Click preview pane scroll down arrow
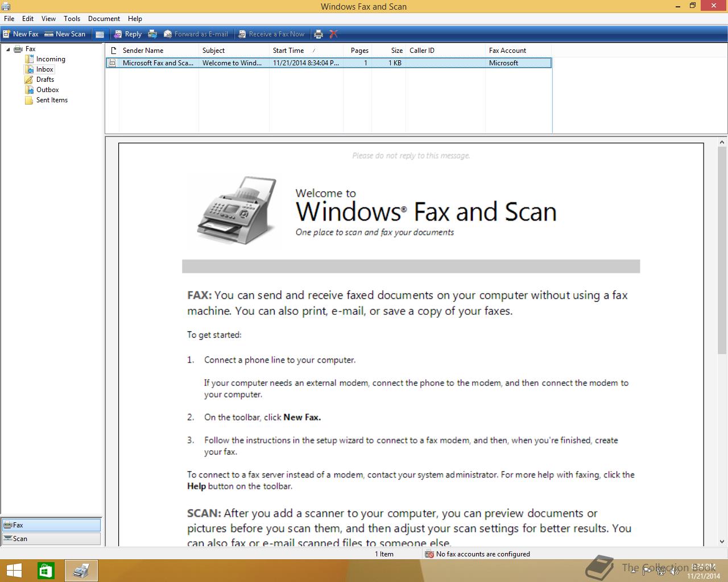728x582 pixels. pos(722,542)
